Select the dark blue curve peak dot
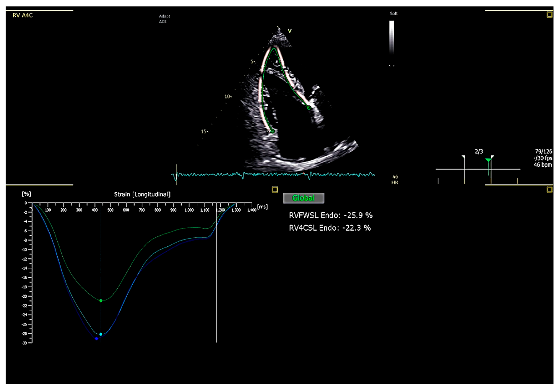560x392 pixels. coord(97,339)
